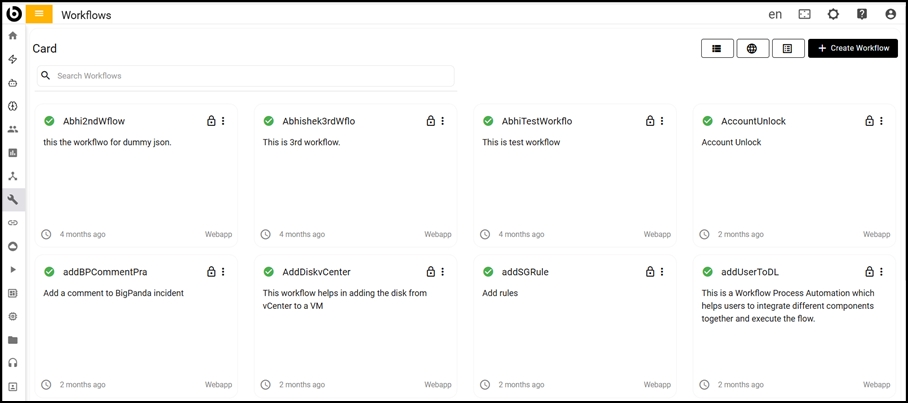Open three-dot menu on AbhiTestWorkflo card

click(x=662, y=121)
